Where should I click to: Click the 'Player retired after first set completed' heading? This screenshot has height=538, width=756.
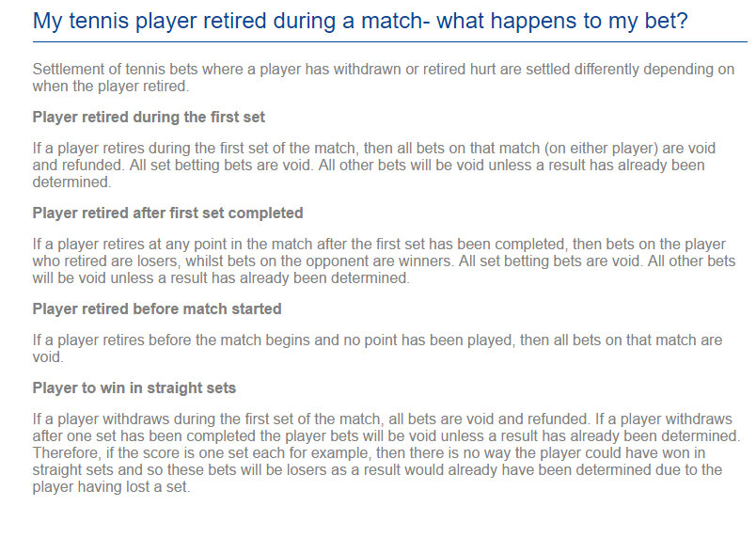[x=167, y=214]
